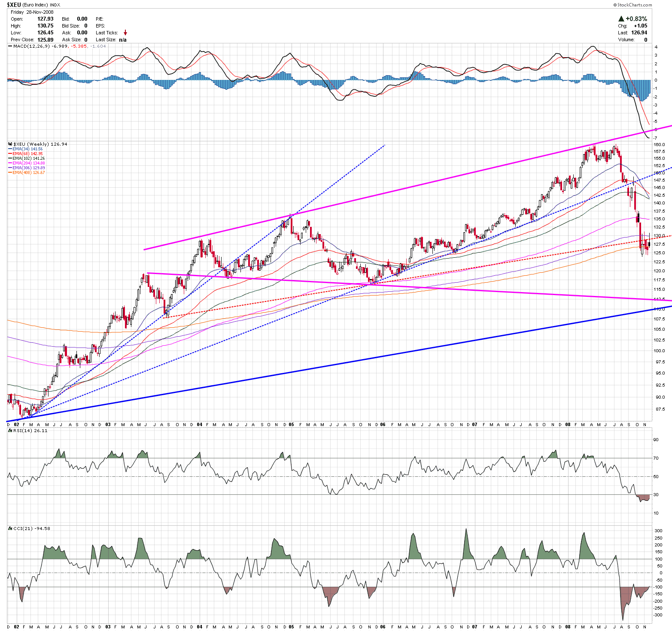Click the Ask value 0.00
The width and height of the screenshot is (672, 631).
82,33
